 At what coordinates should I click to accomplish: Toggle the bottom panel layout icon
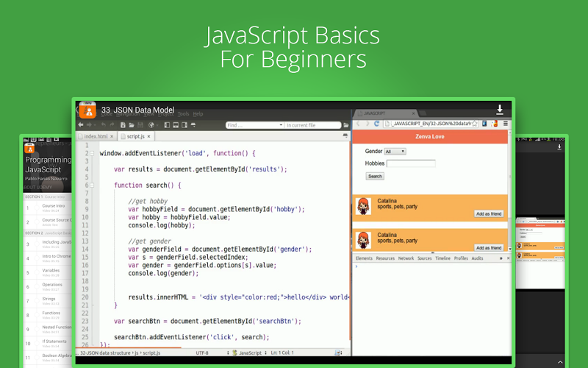click(176, 125)
